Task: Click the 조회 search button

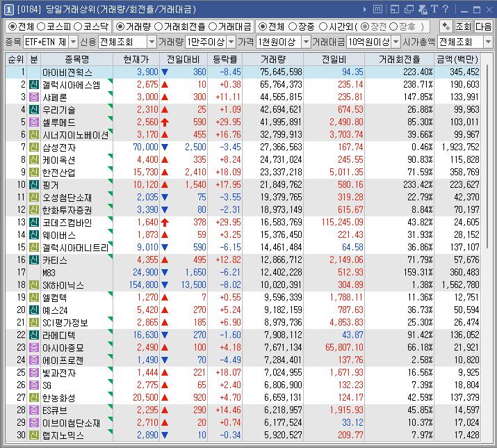Action: click(464, 26)
